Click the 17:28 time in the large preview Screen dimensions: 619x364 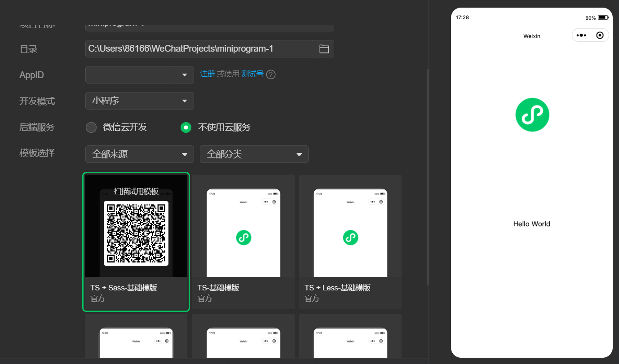point(462,18)
